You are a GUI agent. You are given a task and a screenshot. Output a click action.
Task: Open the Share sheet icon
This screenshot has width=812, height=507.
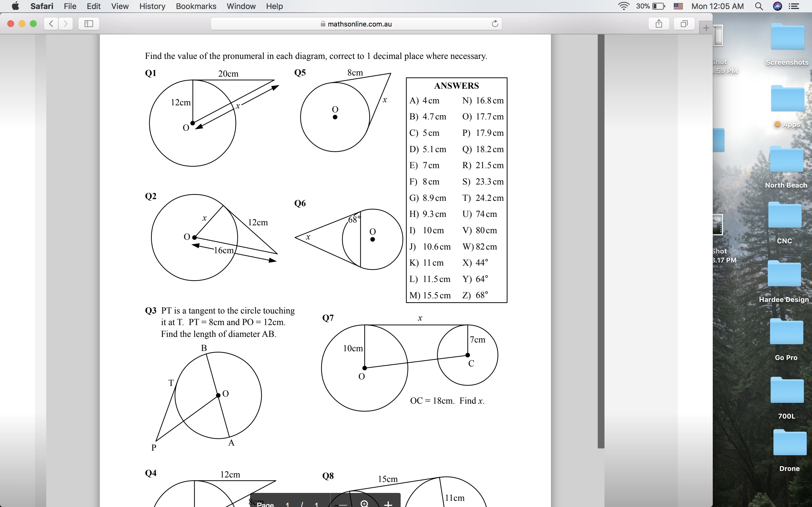(x=659, y=23)
